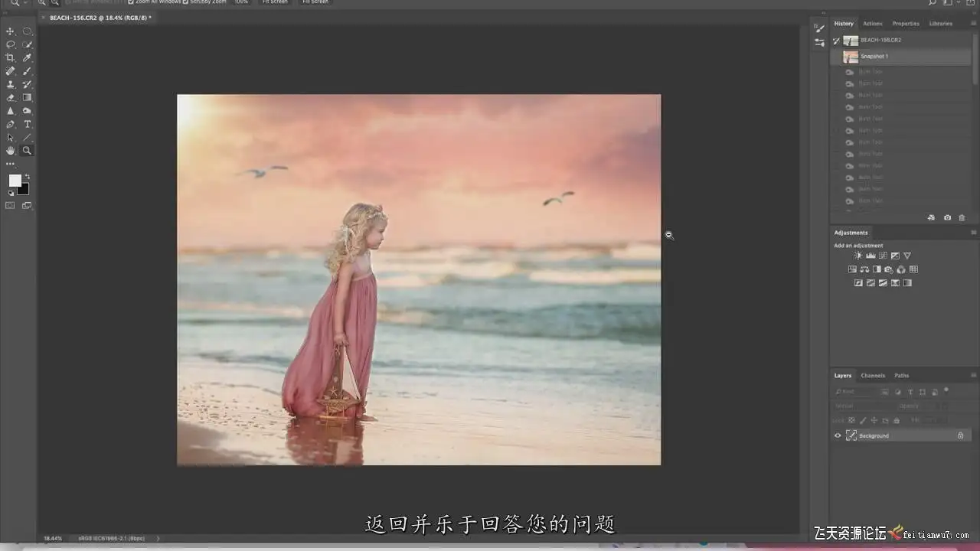Select the History Brush tool
The width and height of the screenshot is (980, 551).
pos(28,84)
